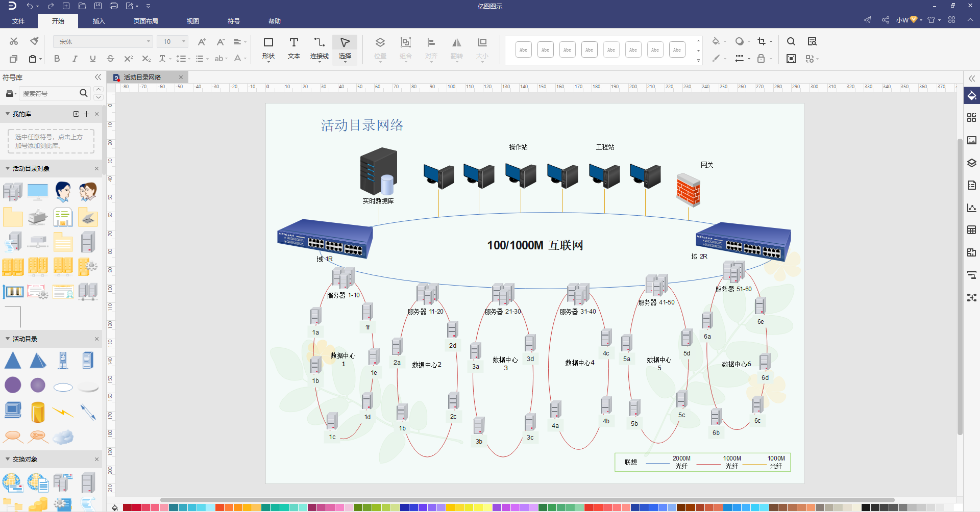Image resolution: width=980 pixels, height=512 pixels.
Task: Collapse the 活动目录 section
Action: click(8, 339)
